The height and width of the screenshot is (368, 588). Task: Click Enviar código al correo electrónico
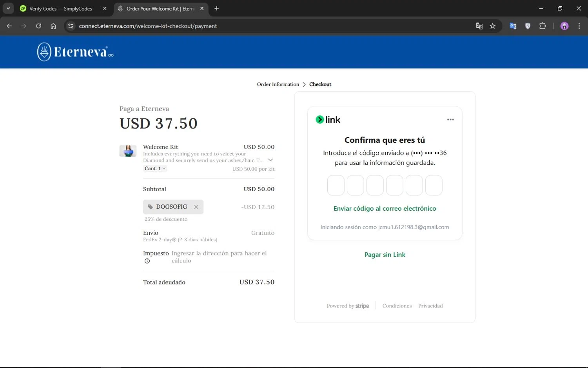[385, 208]
